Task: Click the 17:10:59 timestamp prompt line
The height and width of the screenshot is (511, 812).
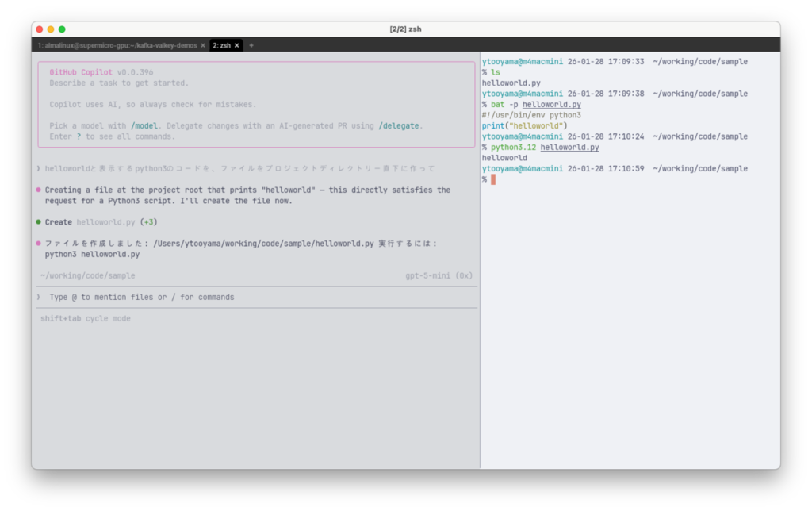Action: pyautogui.click(x=615, y=169)
